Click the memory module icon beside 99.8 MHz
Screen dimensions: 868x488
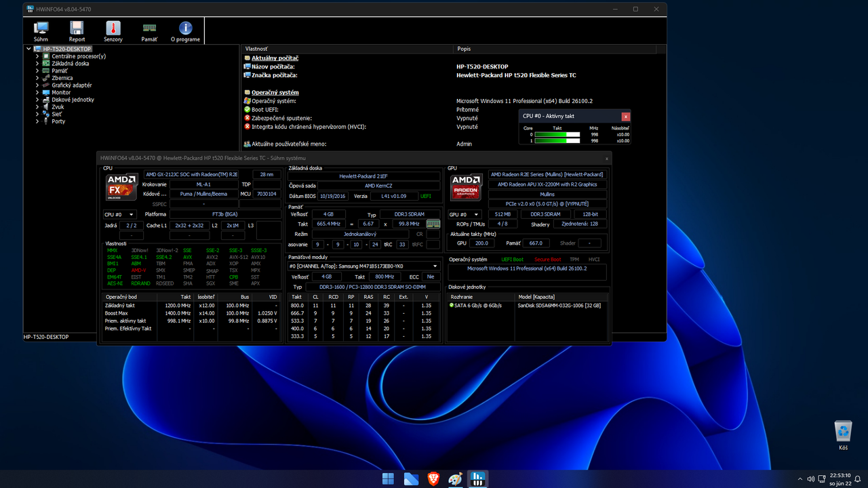pyautogui.click(x=433, y=224)
